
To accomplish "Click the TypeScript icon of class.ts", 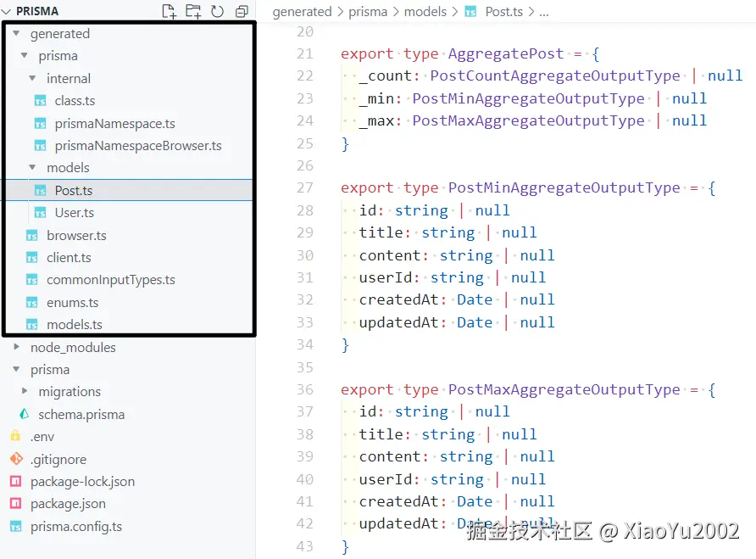I will [x=41, y=101].
